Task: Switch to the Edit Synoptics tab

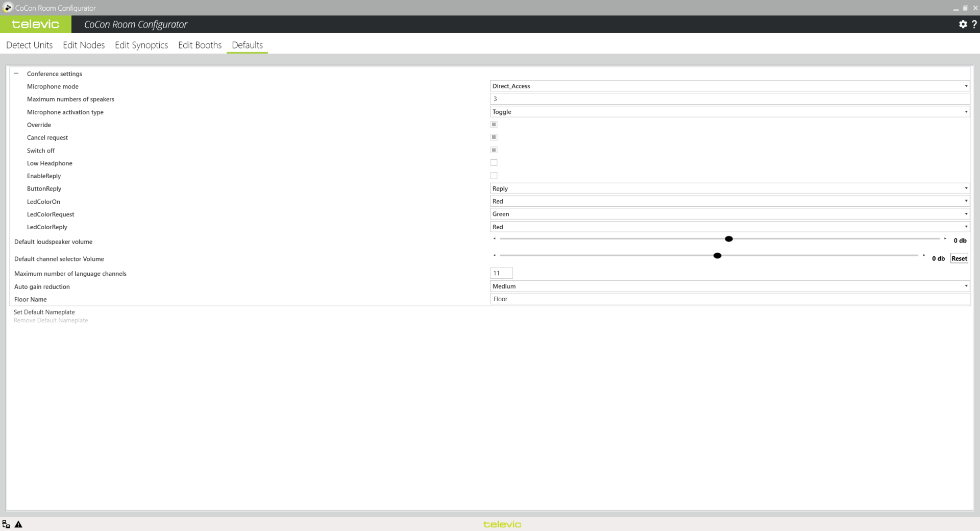Action: 141,45
